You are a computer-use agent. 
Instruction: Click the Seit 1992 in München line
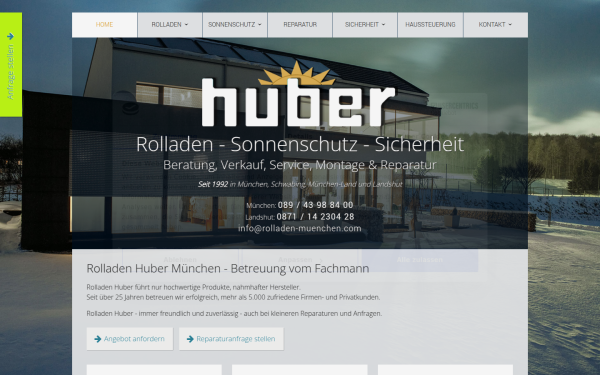tap(300, 184)
